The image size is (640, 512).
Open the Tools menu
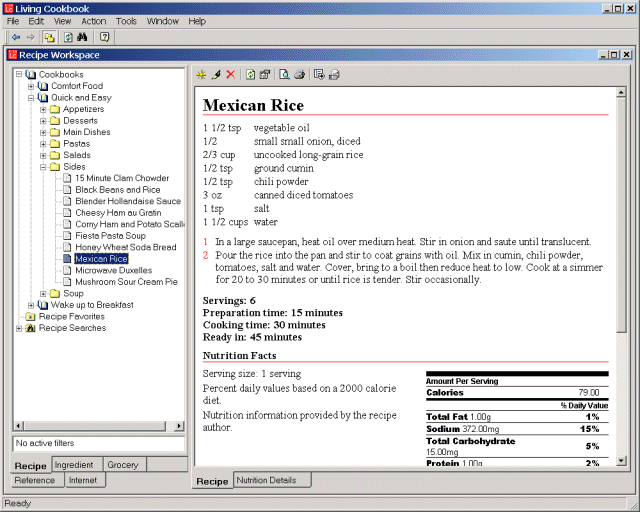coord(126,21)
